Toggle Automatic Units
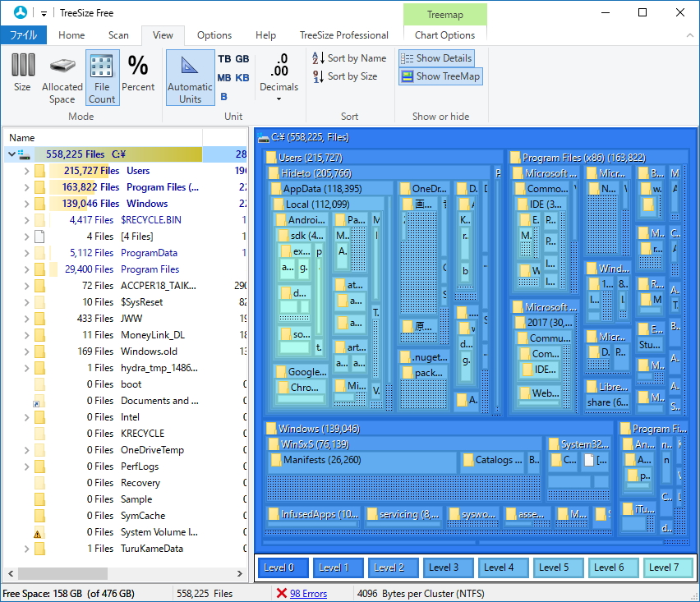 (x=190, y=78)
